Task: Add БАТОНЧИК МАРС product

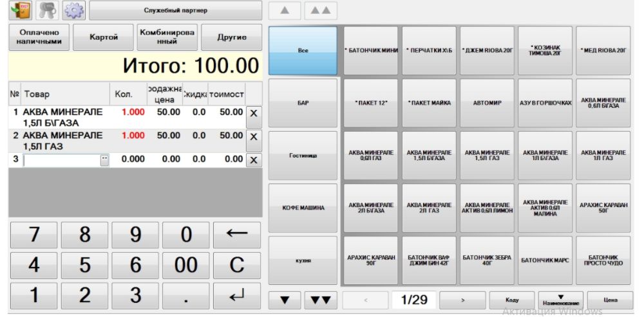Action: click(545, 260)
